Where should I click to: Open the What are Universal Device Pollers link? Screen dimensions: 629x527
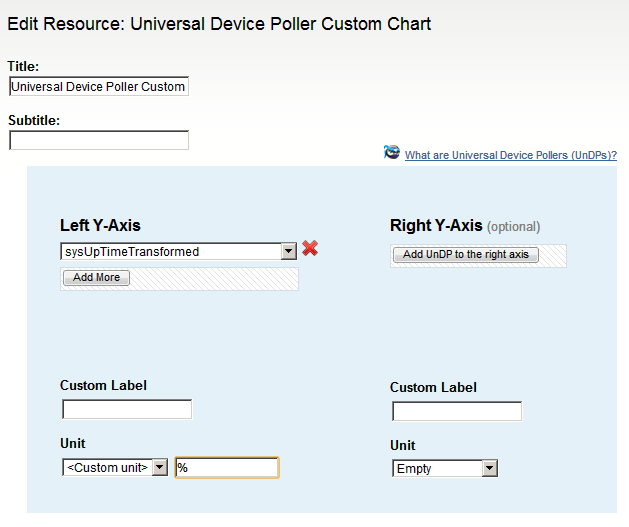click(x=510, y=155)
